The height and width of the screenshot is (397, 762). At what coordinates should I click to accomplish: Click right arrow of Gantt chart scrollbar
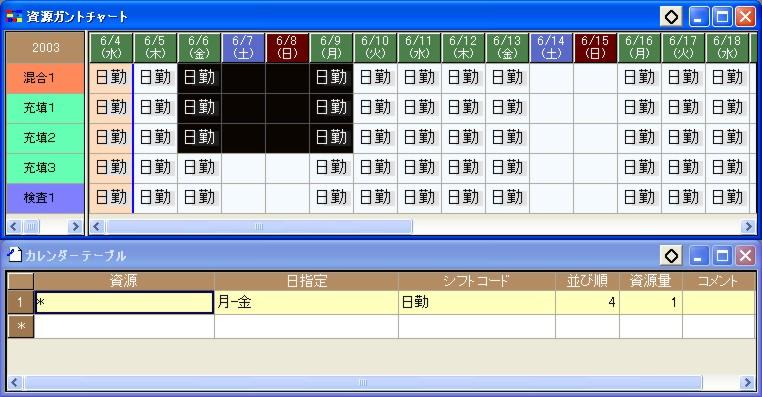tap(748, 226)
